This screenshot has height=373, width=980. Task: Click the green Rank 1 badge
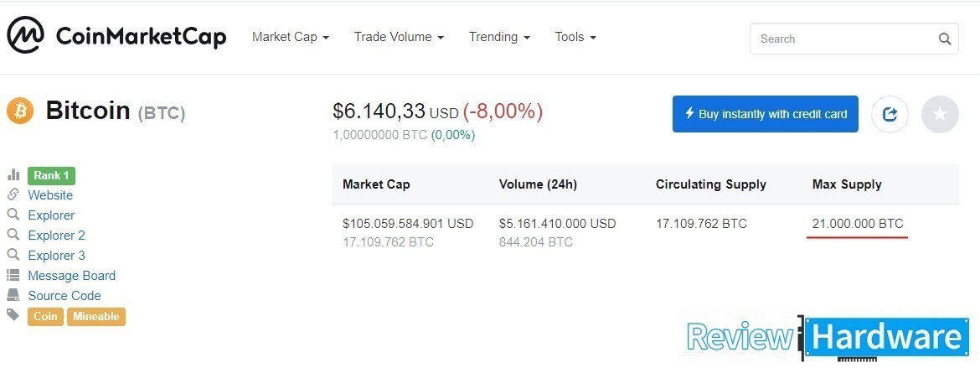[51, 176]
